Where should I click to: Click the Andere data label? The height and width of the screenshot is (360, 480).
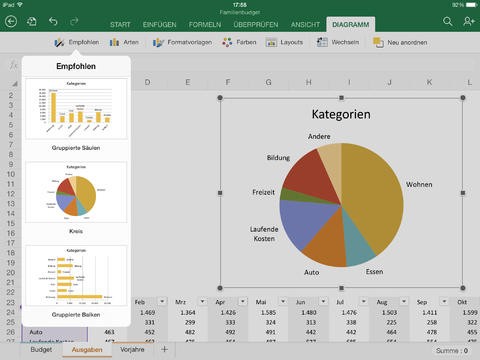pos(319,137)
